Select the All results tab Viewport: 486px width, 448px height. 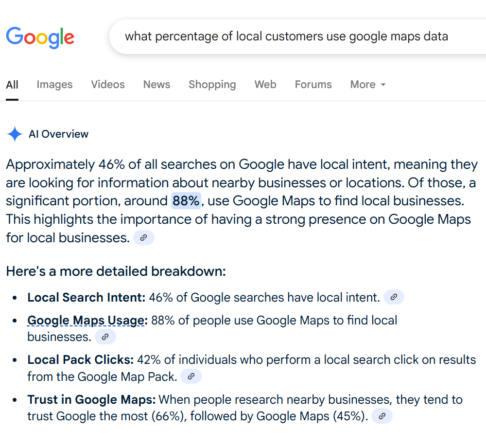12,84
